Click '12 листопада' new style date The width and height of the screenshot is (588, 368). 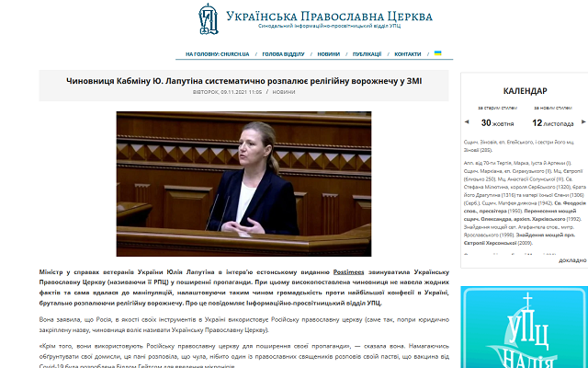tap(553, 122)
